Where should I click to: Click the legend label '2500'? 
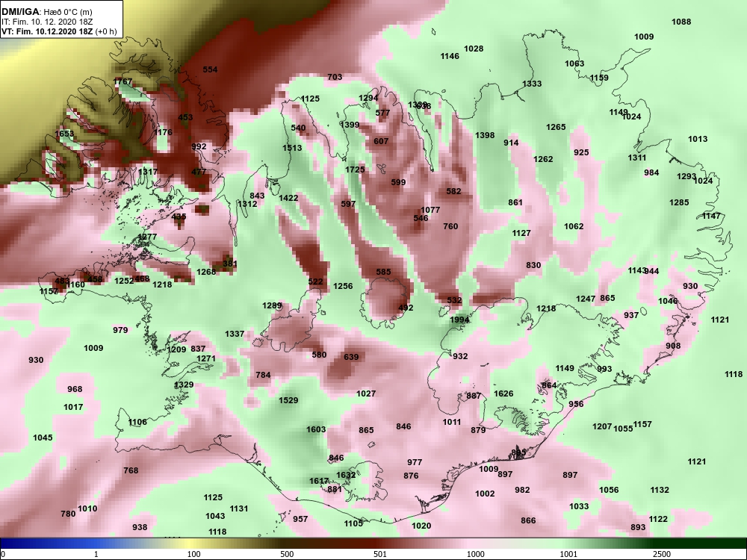(662, 554)
